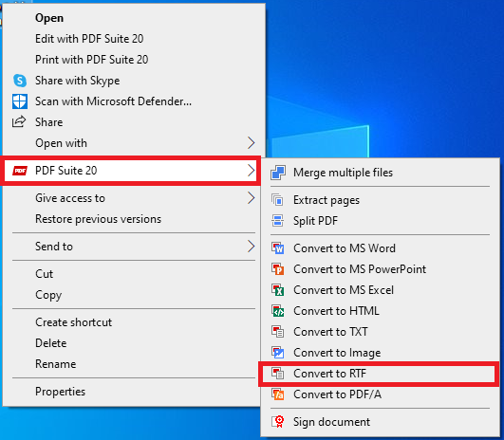This screenshot has width=504, height=440.
Task: Click the Microsoft Defender shield icon
Action: click(x=20, y=101)
